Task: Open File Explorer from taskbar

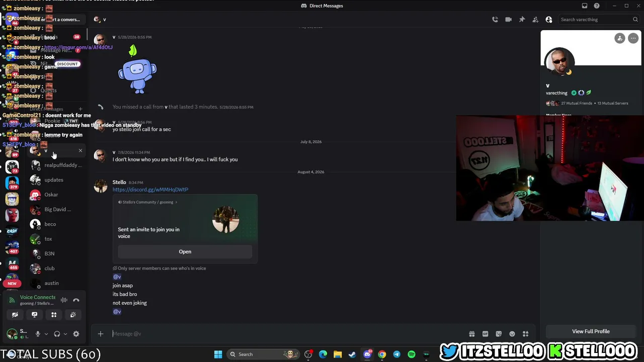Action: [338, 354]
